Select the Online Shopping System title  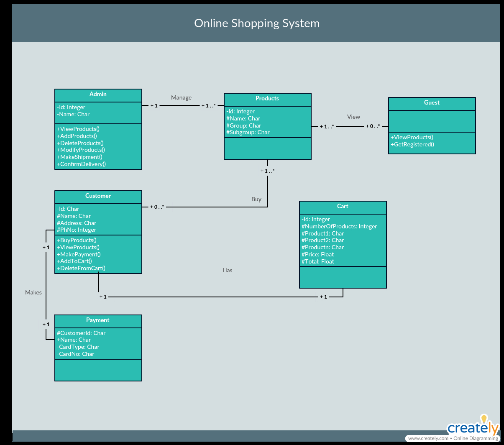[x=257, y=23]
